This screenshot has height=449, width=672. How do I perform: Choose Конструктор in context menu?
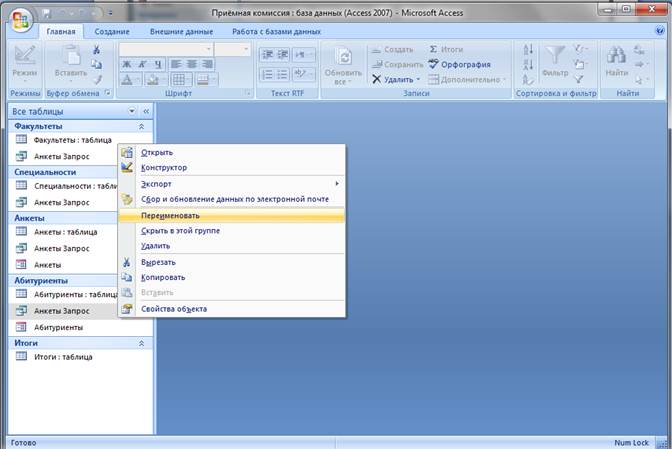231,168
